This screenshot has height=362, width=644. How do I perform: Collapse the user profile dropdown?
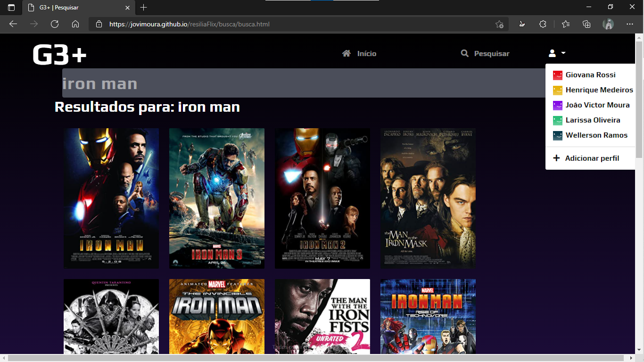(557, 53)
